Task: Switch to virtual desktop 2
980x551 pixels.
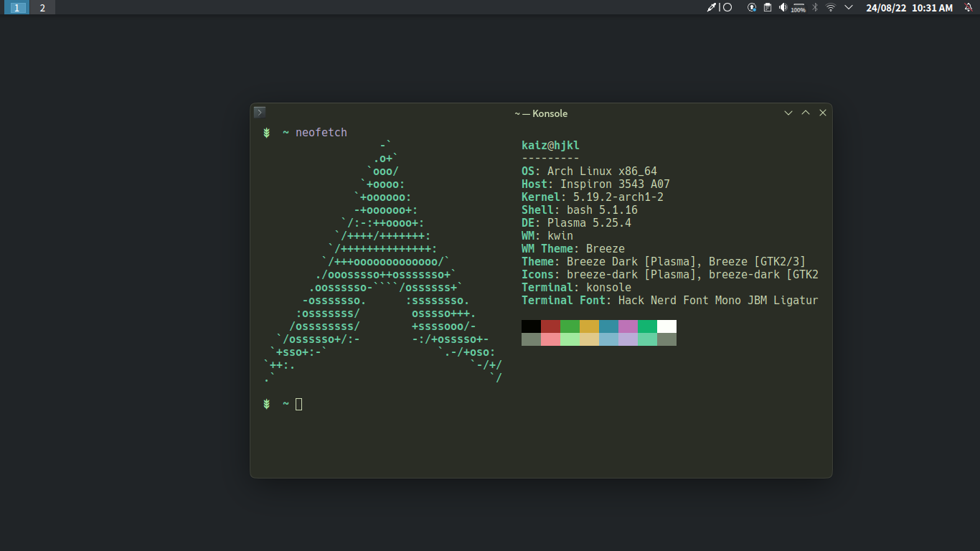Action: pyautogui.click(x=42, y=7)
